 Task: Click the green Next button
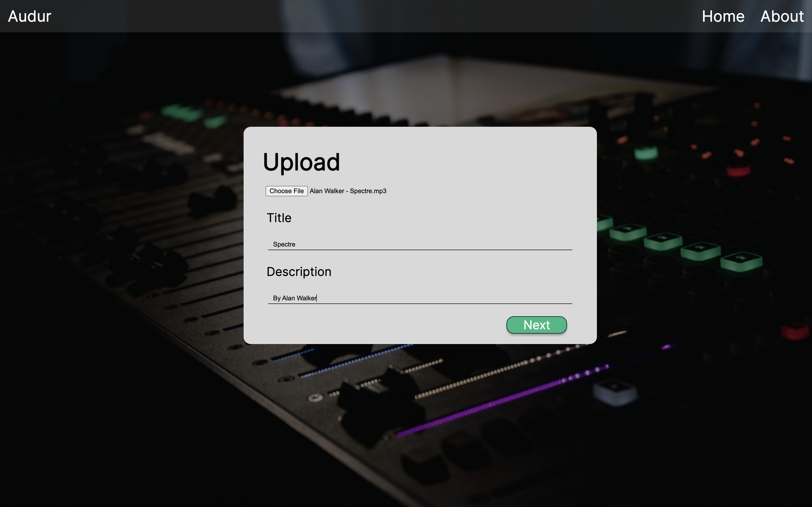pos(536,325)
